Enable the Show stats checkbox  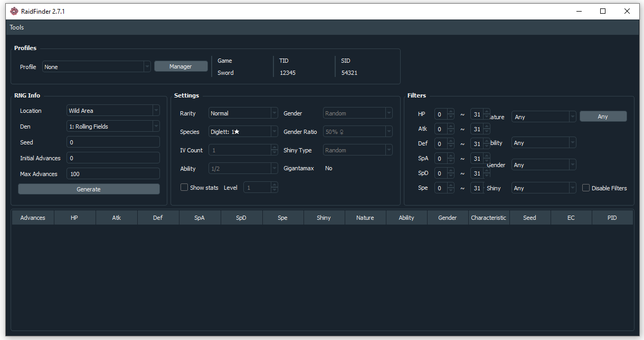tap(184, 188)
